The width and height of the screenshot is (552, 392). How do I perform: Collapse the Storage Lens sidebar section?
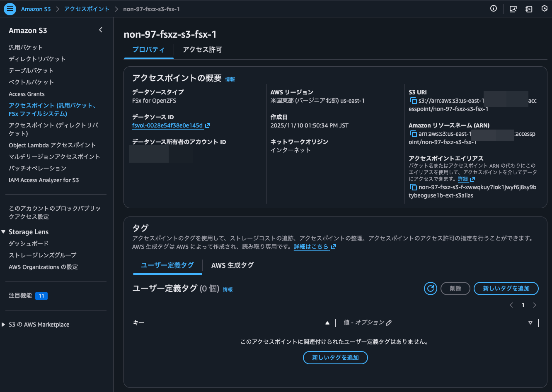[x=4, y=232]
